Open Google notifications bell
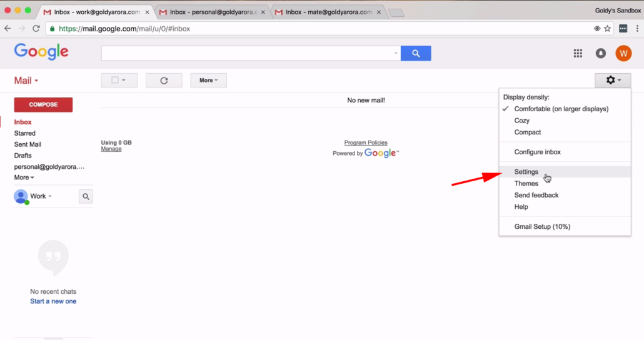Viewport: 644px width, 340px height. tap(600, 53)
